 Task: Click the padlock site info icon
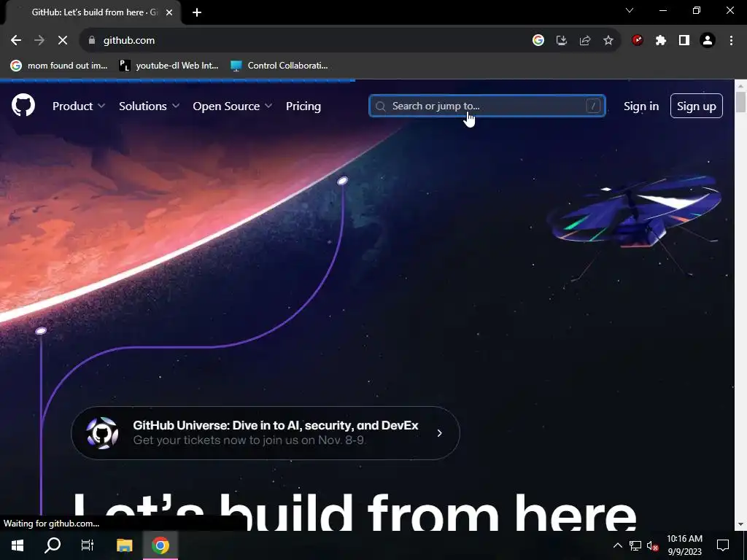click(92, 41)
